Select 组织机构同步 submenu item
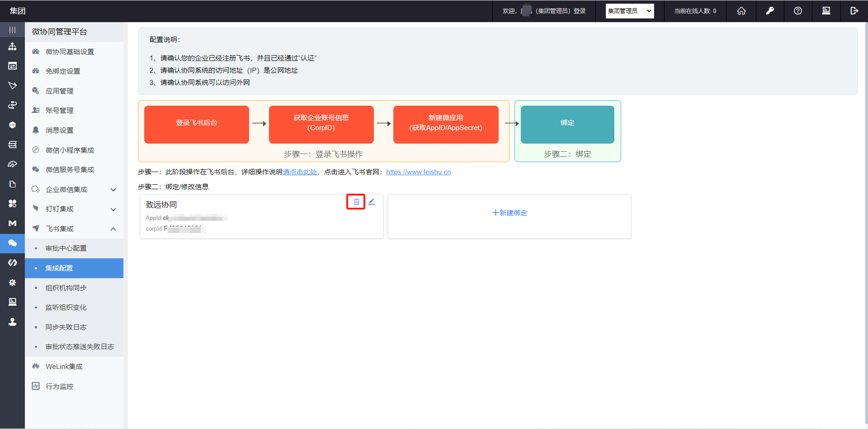Screen dimensions: 868x429 click(x=74, y=288)
